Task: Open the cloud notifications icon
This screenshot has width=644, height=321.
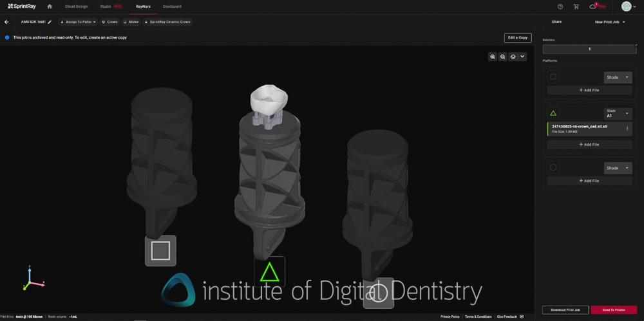Action: 592,6
